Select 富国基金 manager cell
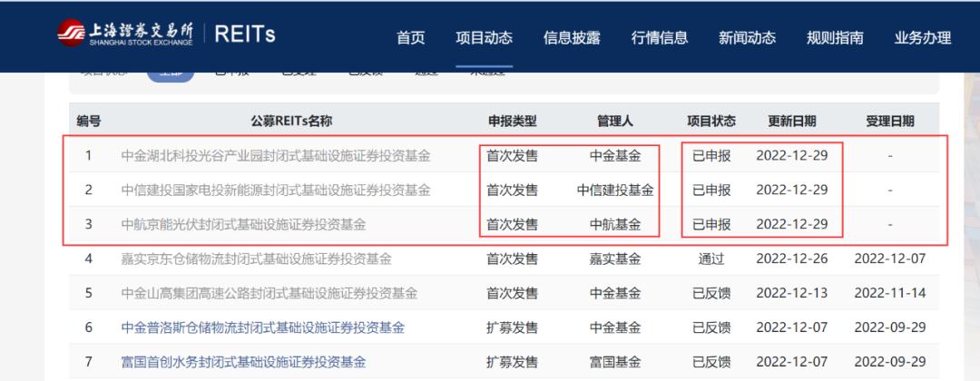980x381 pixels. 615,362
